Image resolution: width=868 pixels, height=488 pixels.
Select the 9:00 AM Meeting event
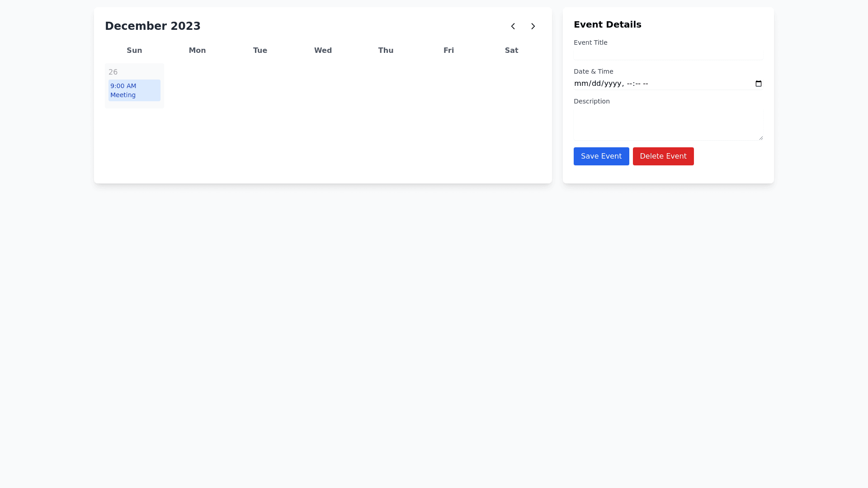[134, 90]
